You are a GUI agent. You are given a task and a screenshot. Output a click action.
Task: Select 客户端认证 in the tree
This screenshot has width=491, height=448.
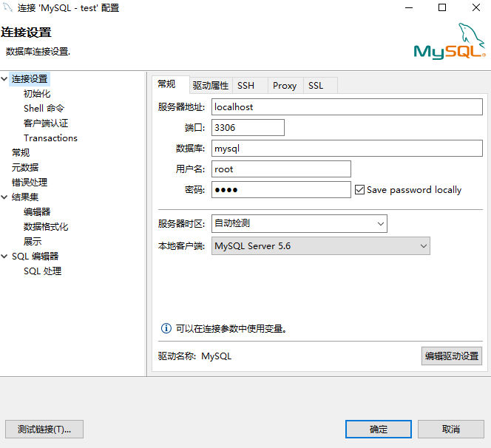coord(46,123)
